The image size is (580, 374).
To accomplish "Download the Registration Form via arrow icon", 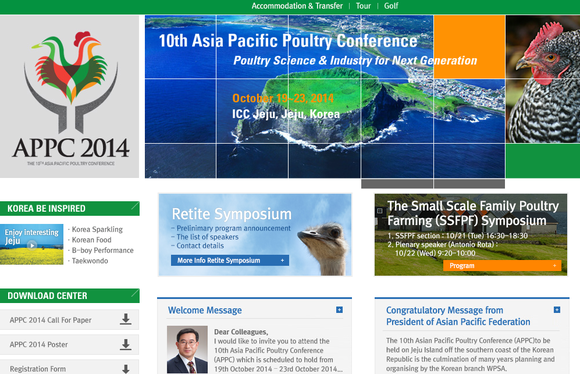I will pos(126,368).
